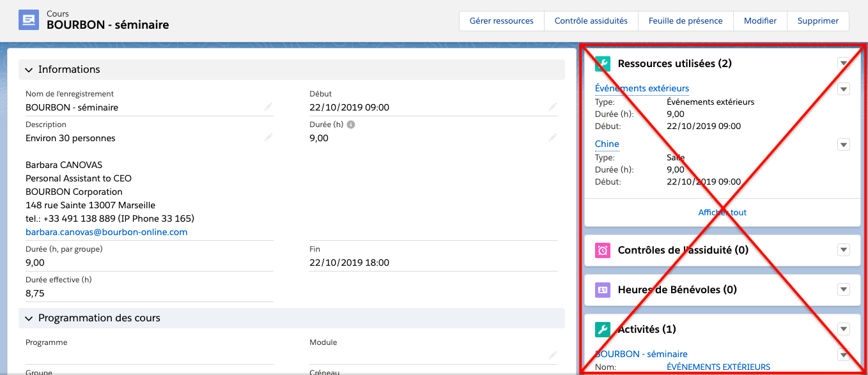
Task: Edit Description using its pencil icon
Action: click(x=268, y=138)
